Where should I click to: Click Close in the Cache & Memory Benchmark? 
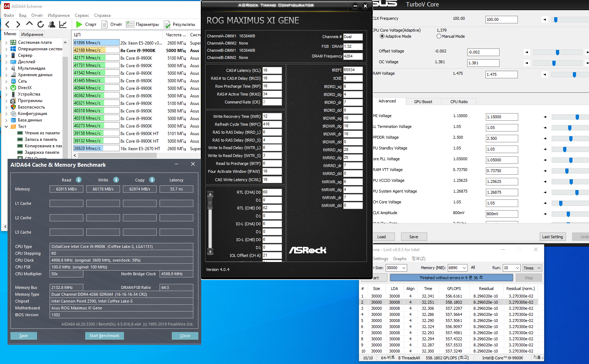[185, 336]
